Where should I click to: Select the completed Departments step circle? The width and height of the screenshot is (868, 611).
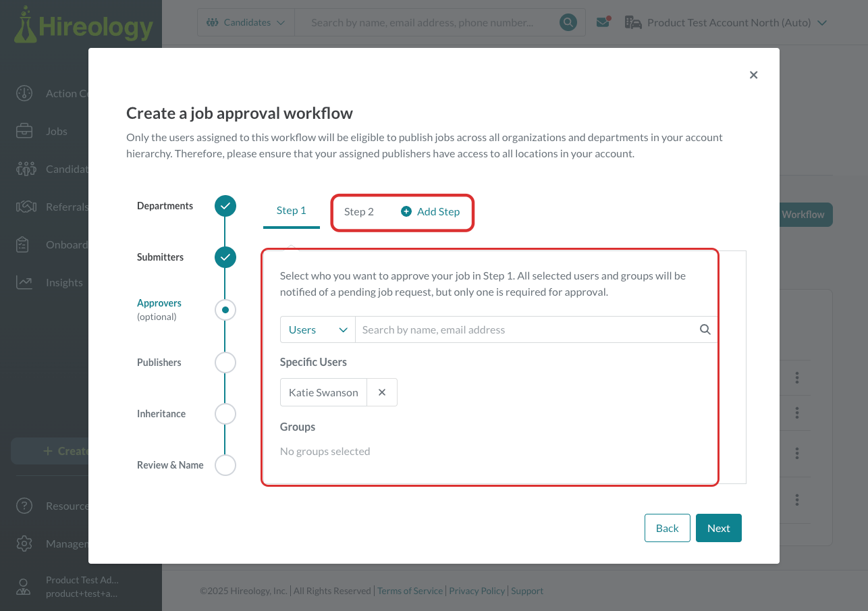tap(225, 206)
